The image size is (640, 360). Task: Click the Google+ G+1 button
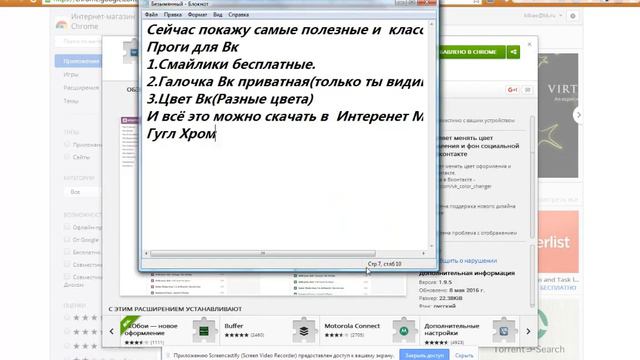point(512,90)
